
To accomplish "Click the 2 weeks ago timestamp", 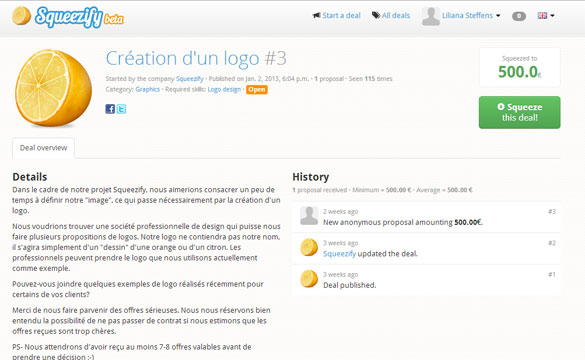I will click(x=341, y=212).
